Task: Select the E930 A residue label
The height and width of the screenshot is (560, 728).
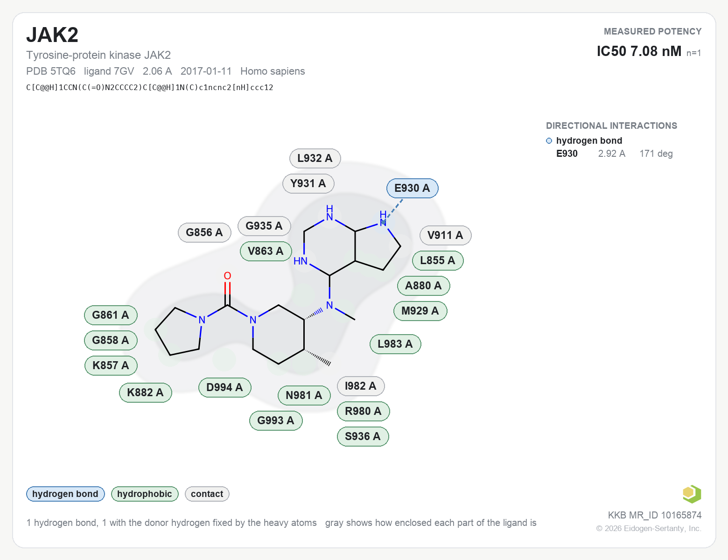Action: 412,188
